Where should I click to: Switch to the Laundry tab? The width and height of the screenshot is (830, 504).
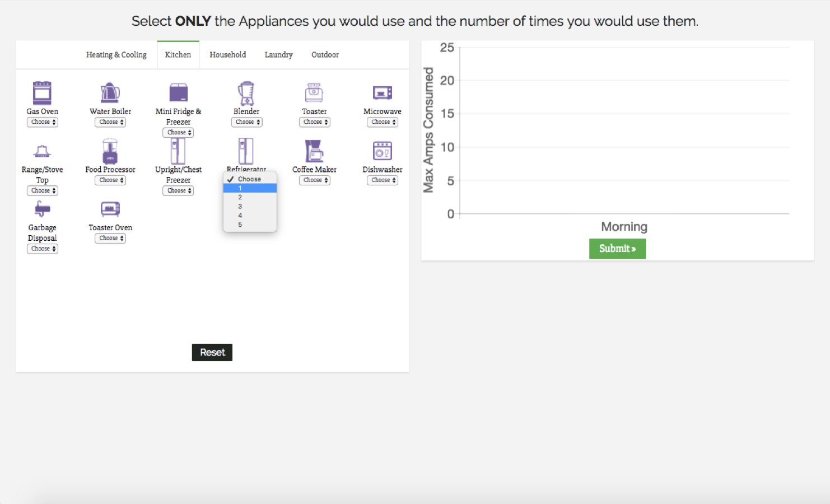(x=278, y=55)
